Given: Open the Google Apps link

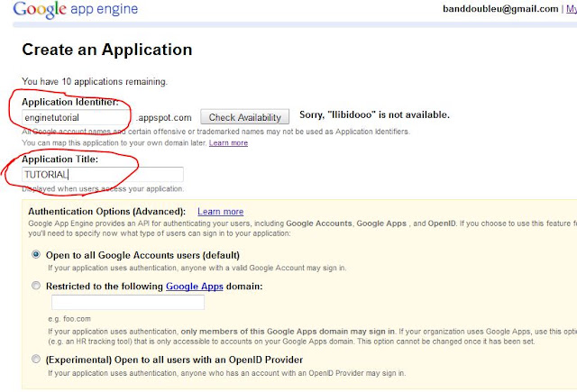Looking at the screenshot, I should pyautogui.click(x=195, y=286).
